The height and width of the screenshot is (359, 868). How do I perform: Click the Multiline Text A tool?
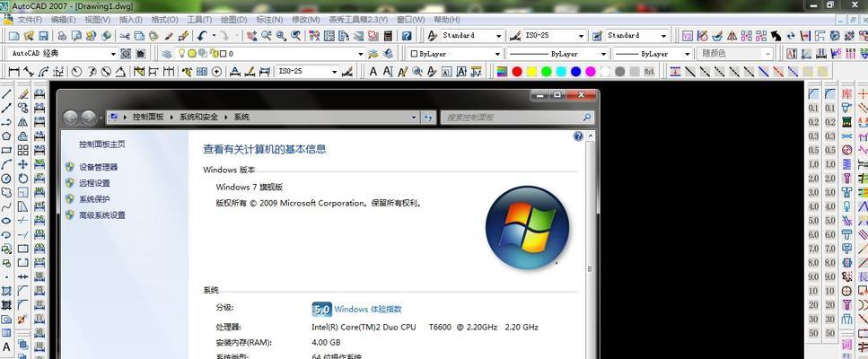(x=6, y=346)
